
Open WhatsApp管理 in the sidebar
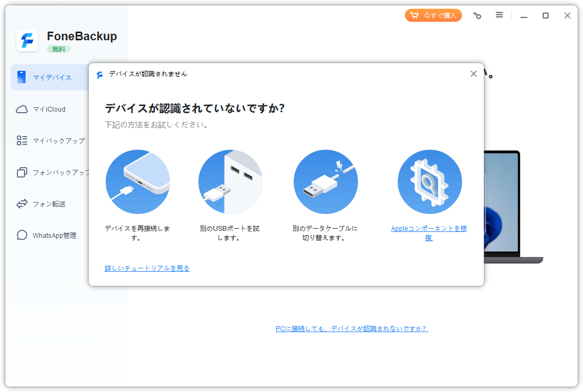(x=54, y=236)
